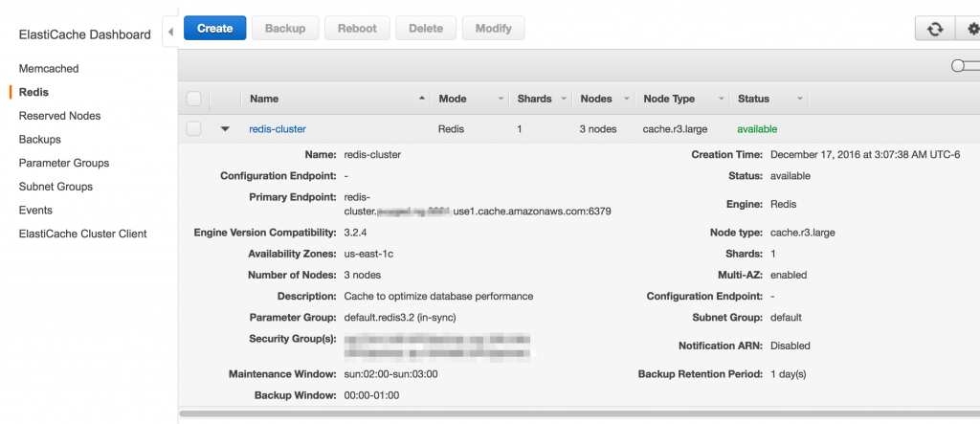The image size is (980, 424).
Task: Click the Subnet Group default value
Action: pos(786,318)
